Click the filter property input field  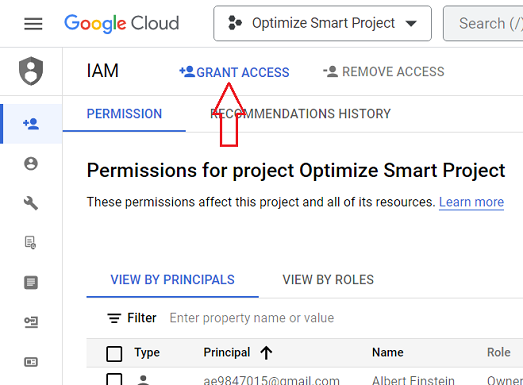coord(251,318)
